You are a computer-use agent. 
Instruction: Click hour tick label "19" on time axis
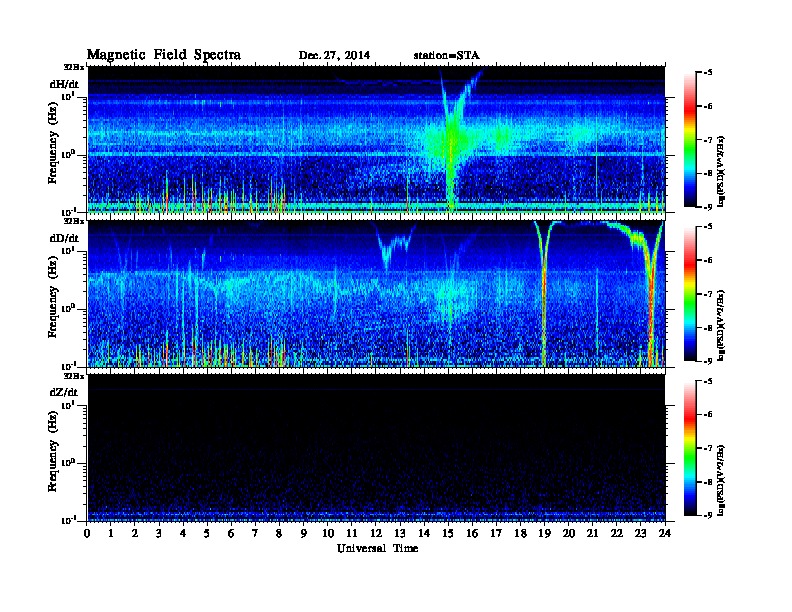544,533
